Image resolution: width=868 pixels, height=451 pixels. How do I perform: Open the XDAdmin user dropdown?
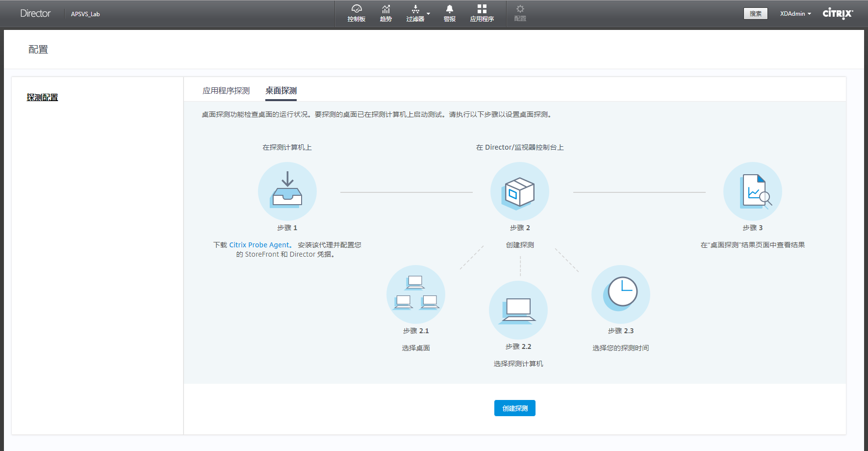click(x=795, y=14)
